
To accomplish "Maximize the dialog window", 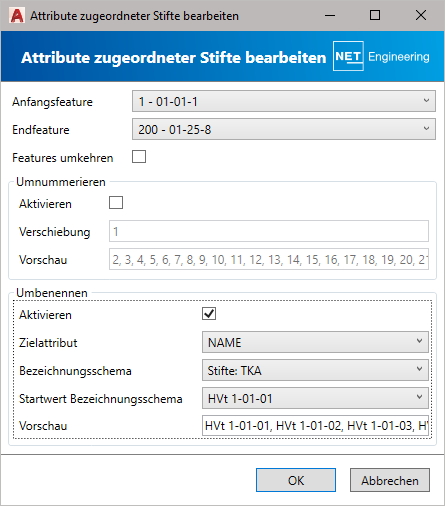I will pyautogui.click(x=375, y=15).
